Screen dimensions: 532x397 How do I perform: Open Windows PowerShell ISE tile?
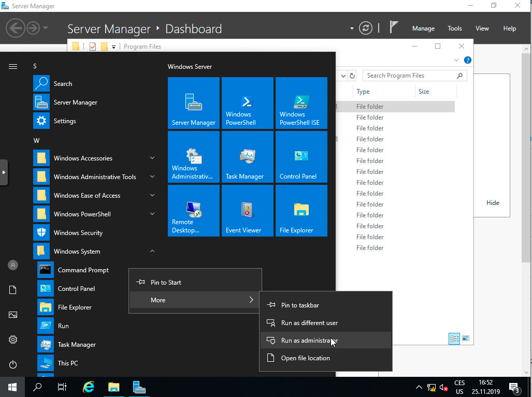click(301, 102)
